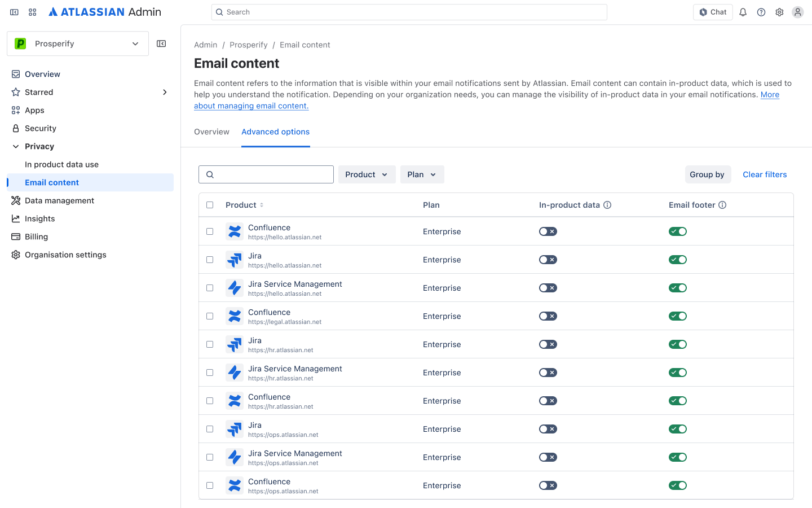Disable email footer for Jira hello.atlassian.net
This screenshot has width=812, height=508.
pos(678,260)
